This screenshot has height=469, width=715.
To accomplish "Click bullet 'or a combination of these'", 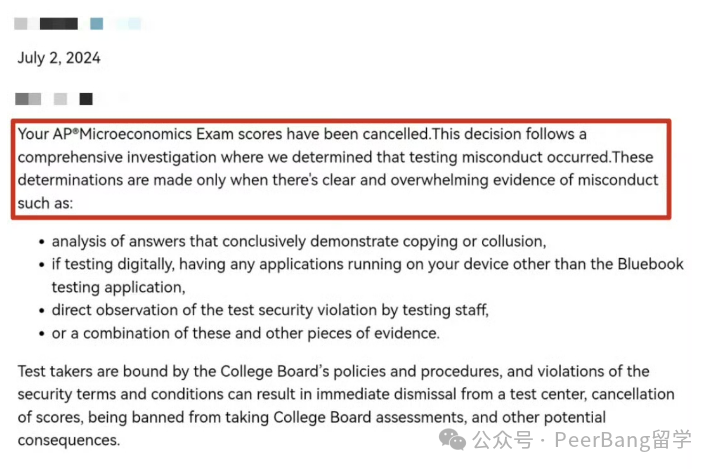I will click(x=245, y=334).
